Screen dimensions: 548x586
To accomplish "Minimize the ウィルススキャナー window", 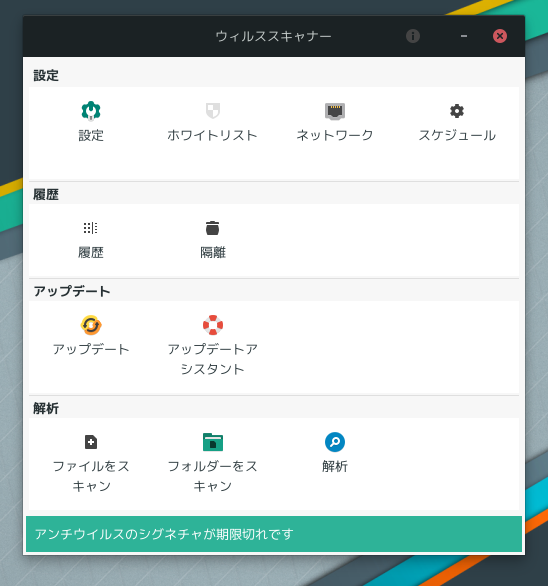I will coord(464,36).
